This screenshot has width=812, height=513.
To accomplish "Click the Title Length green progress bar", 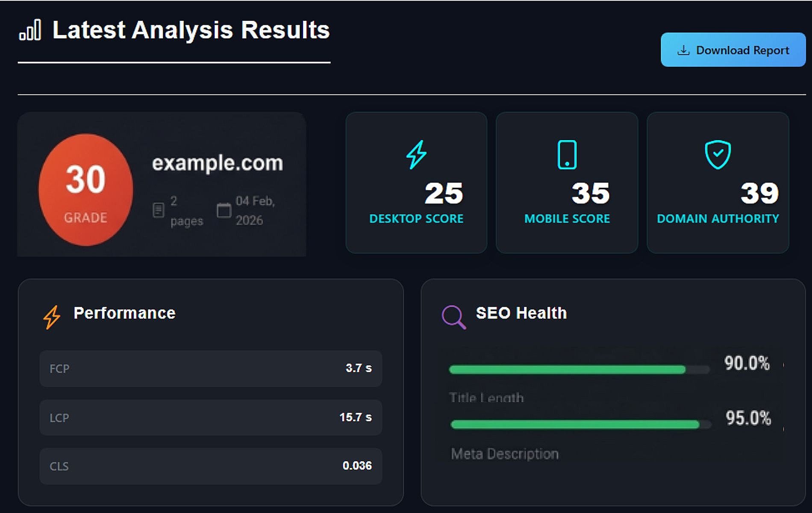I will point(567,370).
